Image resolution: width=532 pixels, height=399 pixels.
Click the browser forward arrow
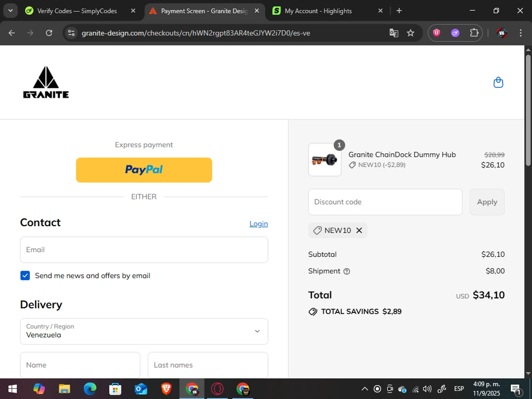(x=30, y=33)
